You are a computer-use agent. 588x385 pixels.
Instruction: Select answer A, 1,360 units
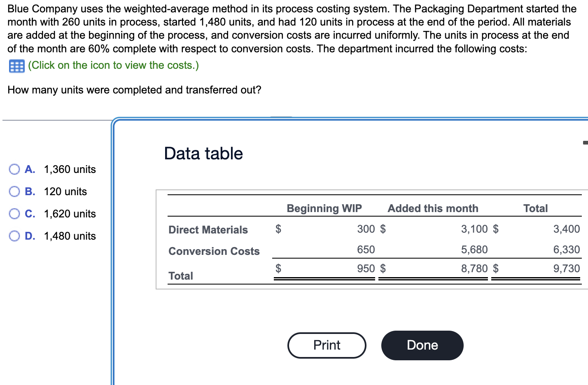click(x=14, y=169)
